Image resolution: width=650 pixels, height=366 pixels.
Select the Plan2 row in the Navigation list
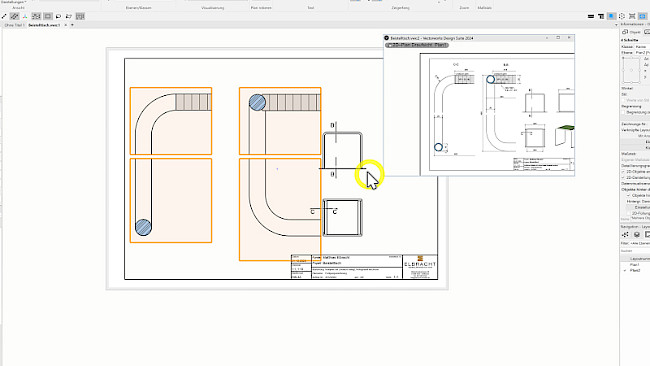coord(635,270)
